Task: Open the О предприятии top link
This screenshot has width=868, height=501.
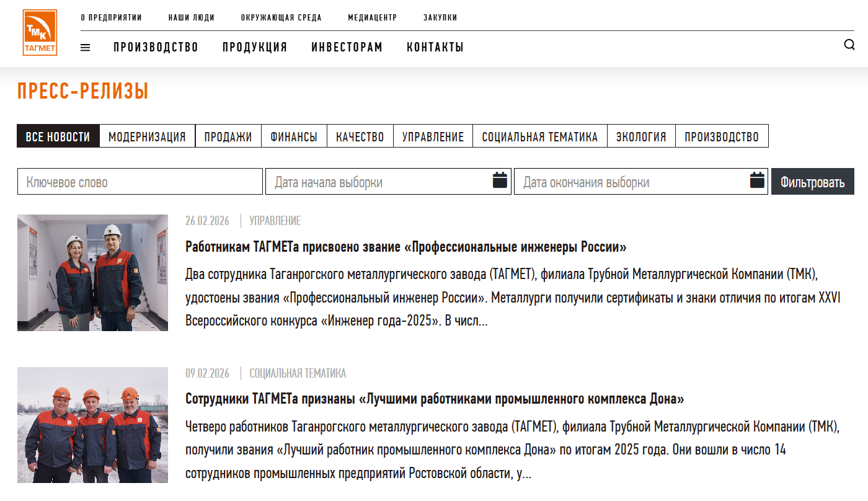Action: tap(111, 17)
